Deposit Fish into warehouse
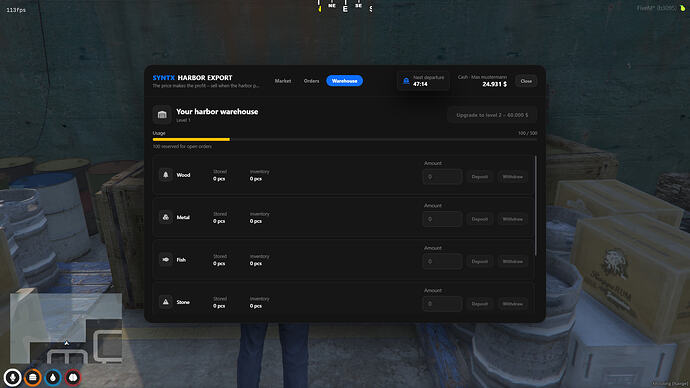This screenshot has height=388, width=690. click(480, 261)
